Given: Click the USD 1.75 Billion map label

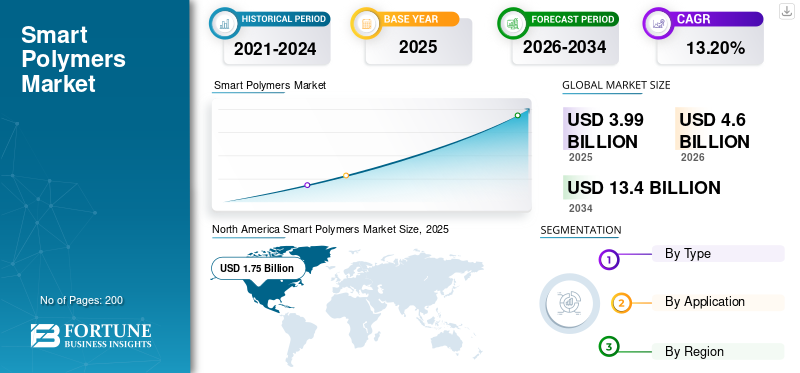Looking at the screenshot, I should tap(257, 268).
